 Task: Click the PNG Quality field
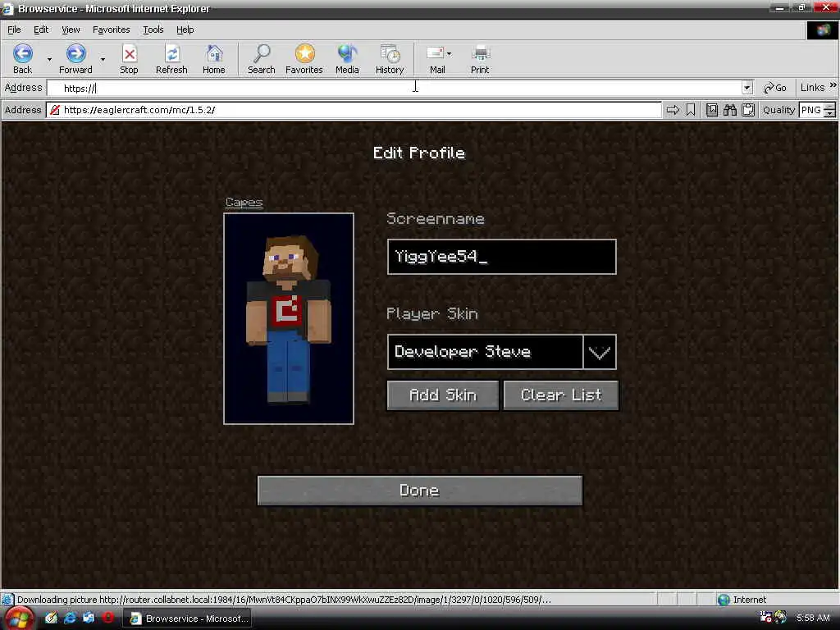pyautogui.click(x=811, y=110)
